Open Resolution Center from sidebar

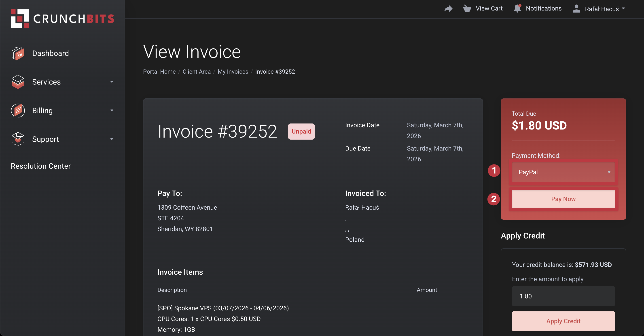[x=41, y=166]
